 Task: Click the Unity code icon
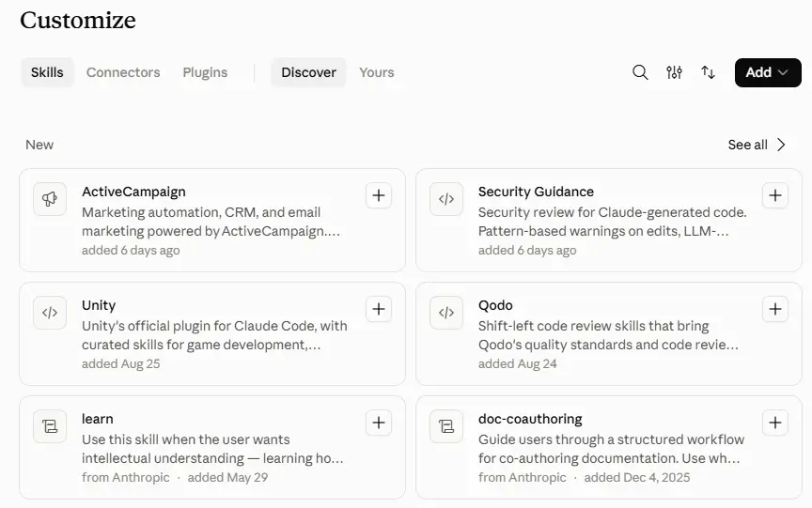click(x=50, y=313)
